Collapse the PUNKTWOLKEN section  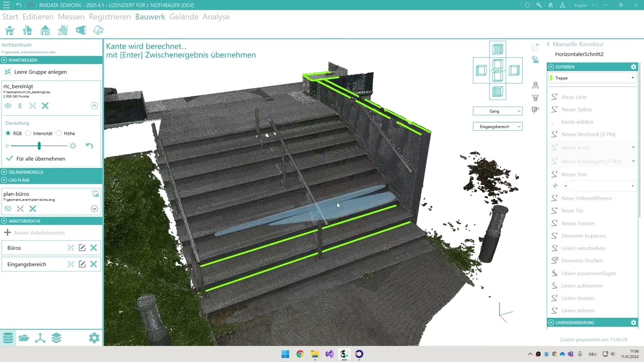point(4,60)
